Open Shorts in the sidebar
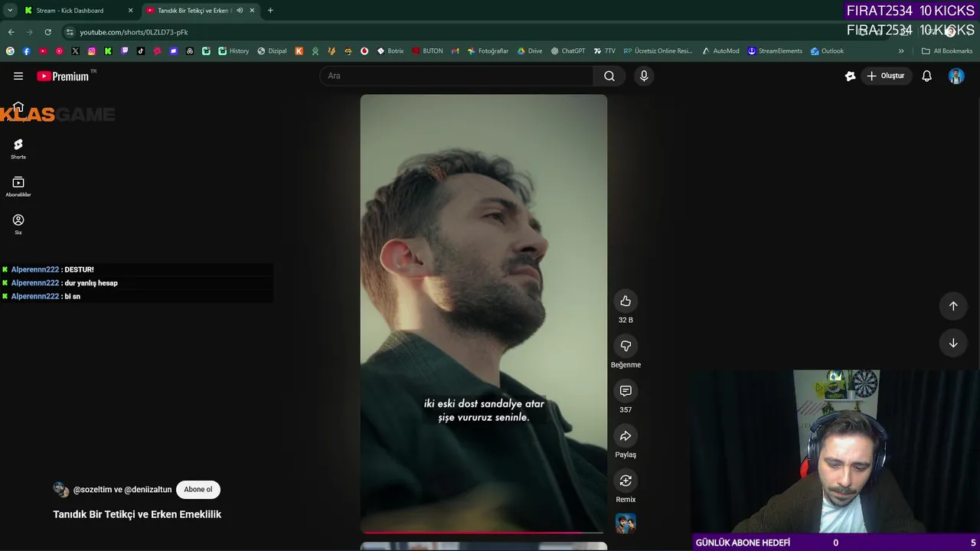 [x=18, y=148]
